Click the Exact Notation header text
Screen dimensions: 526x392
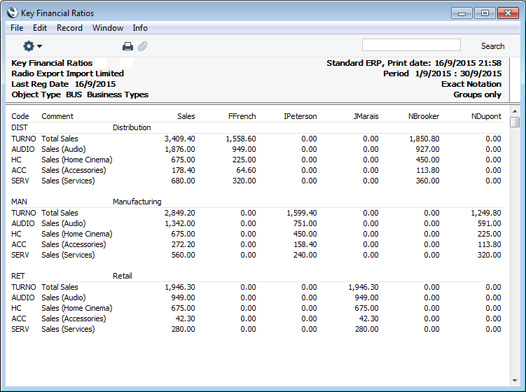pyautogui.click(x=471, y=84)
